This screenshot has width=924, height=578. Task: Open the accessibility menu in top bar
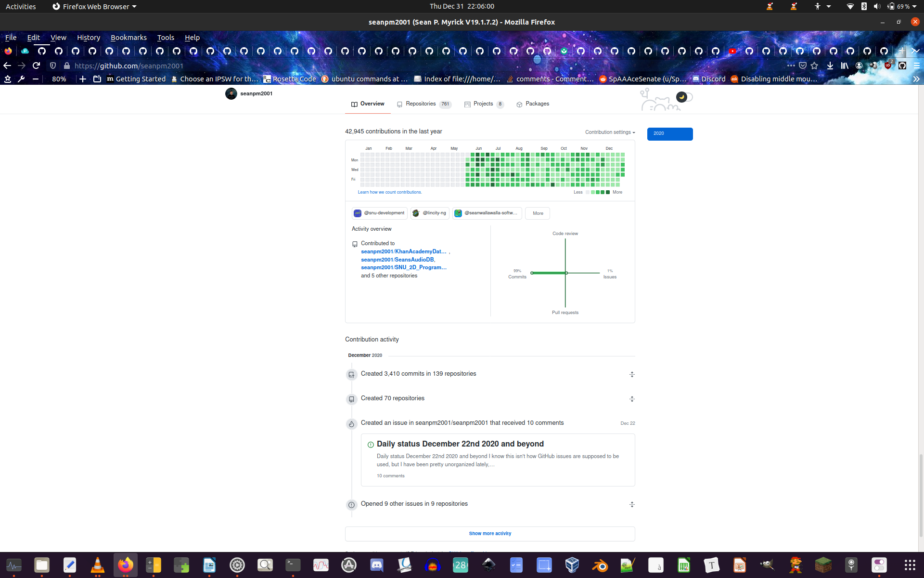click(x=822, y=6)
